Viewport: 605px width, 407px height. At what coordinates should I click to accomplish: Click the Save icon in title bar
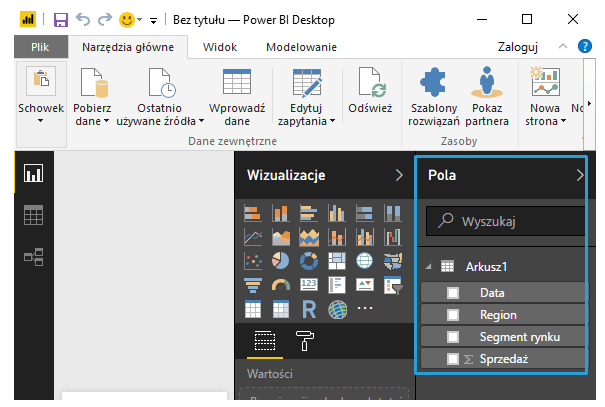[x=61, y=19]
